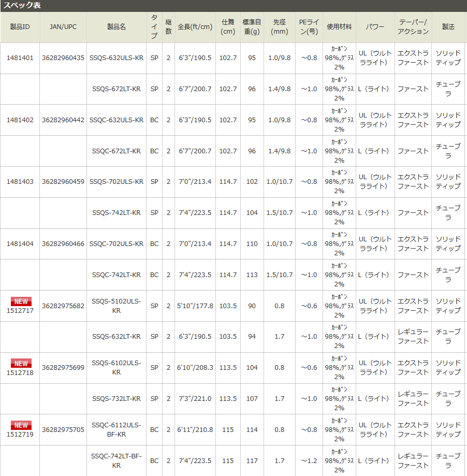Click the NEW badge above product ID 1512719
Screen dimensions: 467x476
[x=21, y=425]
